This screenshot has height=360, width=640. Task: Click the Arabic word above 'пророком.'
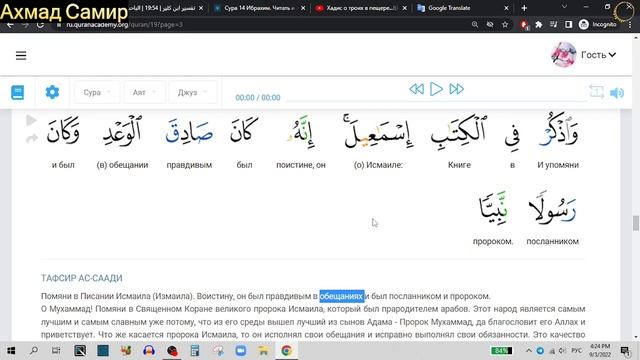[x=493, y=208]
